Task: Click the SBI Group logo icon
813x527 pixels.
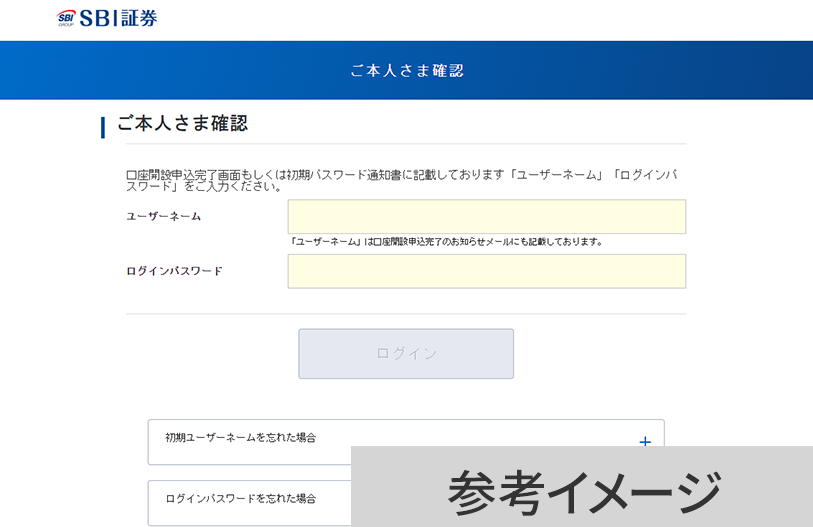Action: coord(66,17)
